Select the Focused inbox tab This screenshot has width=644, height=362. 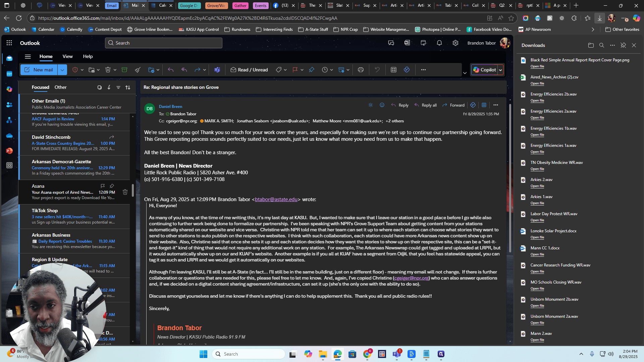(x=41, y=87)
